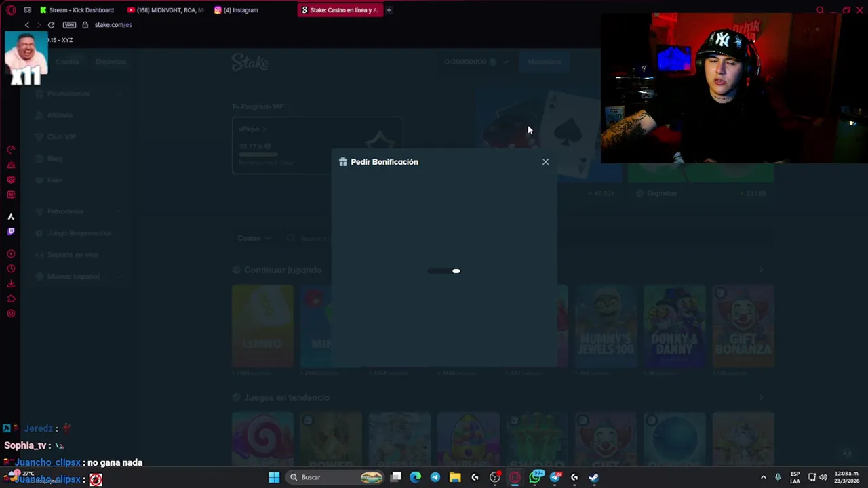Image resolution: width=868 pixels, height=488 pixels.
Task: Open the settings gear sidebar icon
Action: coord(11,314)
